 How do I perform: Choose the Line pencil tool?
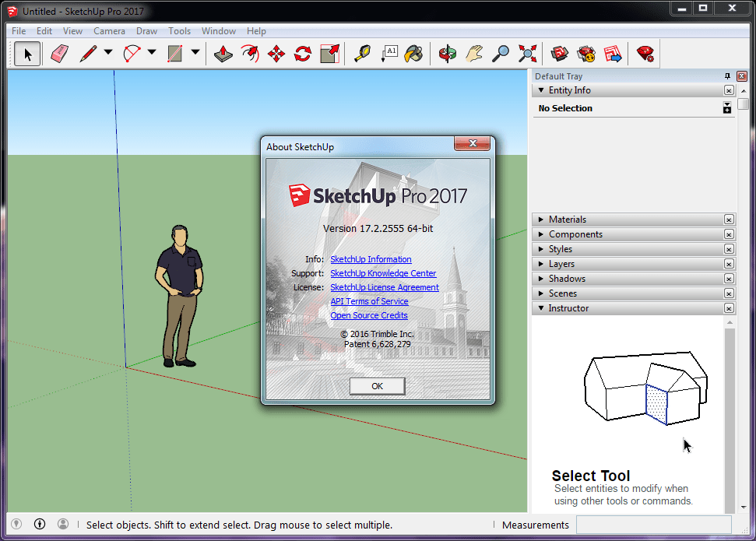(88, 54)
